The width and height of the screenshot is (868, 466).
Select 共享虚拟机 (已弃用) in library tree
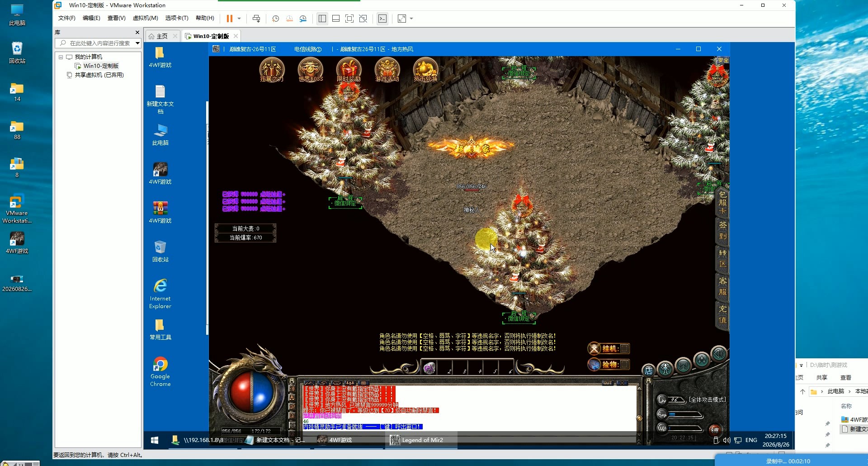99,75
